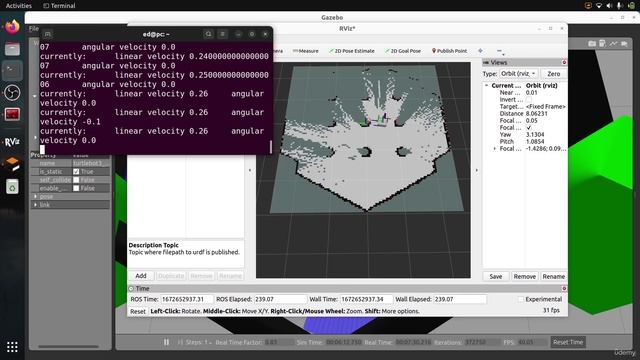Expand the link property in Gazebo
The image size is (640, 360).
tap(36, 204)
